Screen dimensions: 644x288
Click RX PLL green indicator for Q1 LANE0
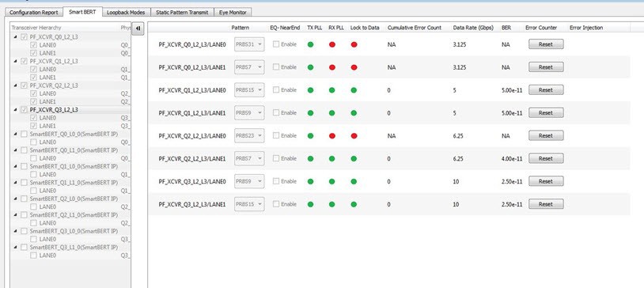click(332, 90)
